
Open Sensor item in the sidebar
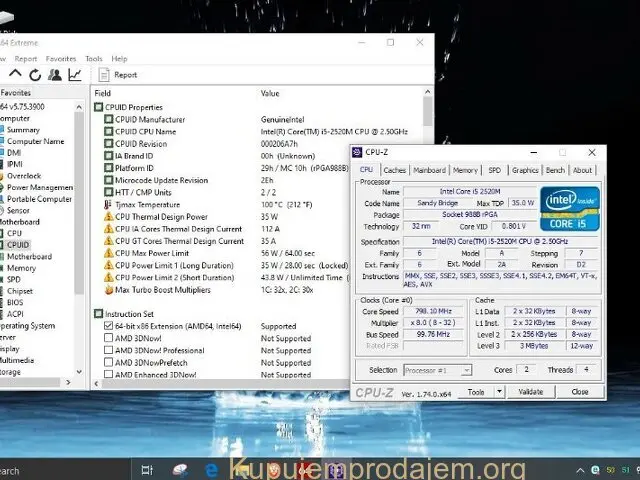tap(19, 210)
